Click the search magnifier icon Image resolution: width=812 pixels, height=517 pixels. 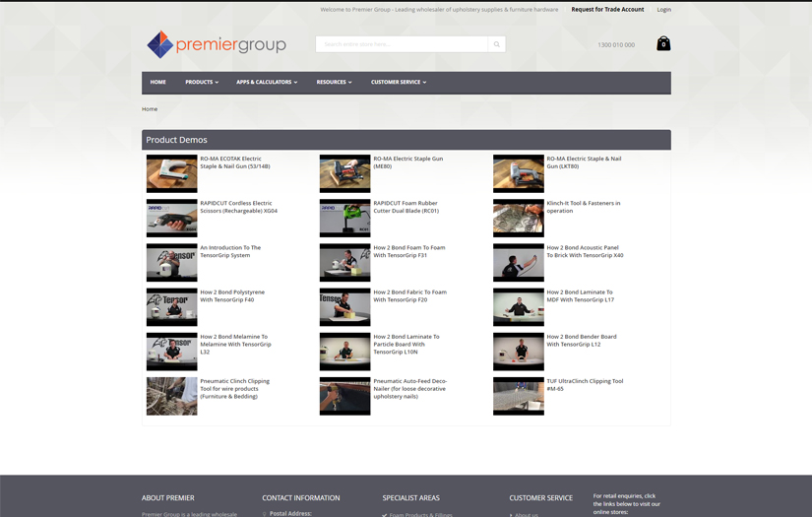coord(497,44)
